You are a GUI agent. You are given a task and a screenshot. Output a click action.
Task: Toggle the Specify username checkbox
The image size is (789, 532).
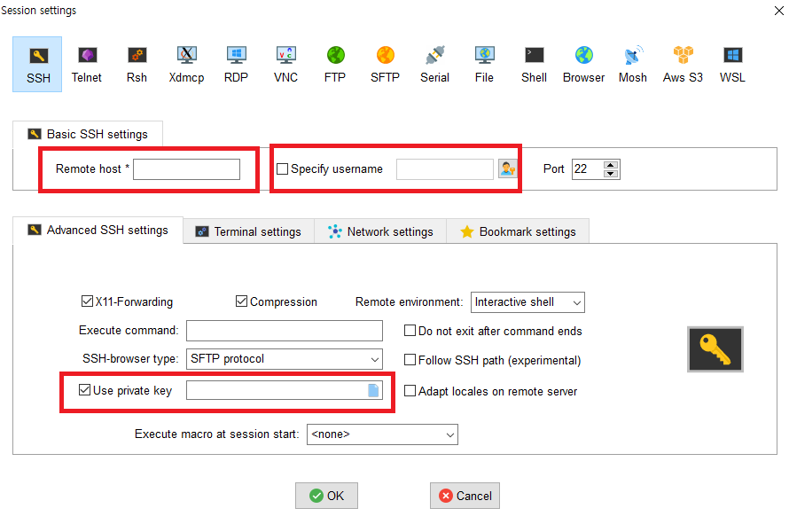pos(282,169)
